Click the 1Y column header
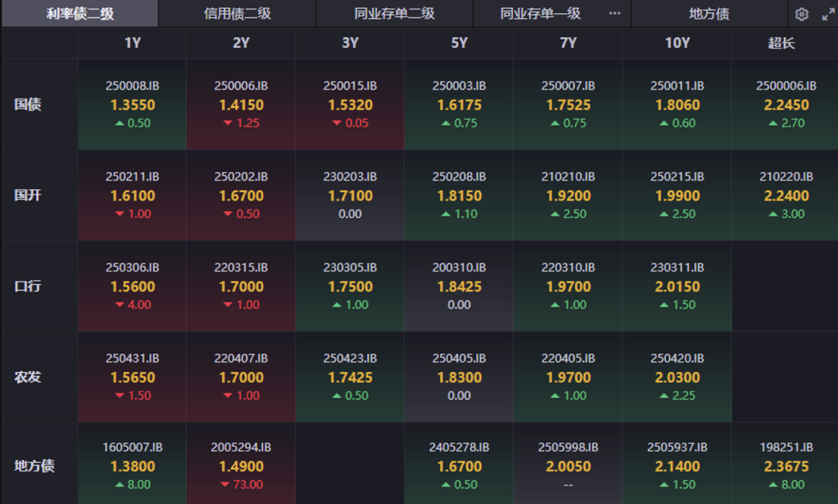 coord(131,43)
